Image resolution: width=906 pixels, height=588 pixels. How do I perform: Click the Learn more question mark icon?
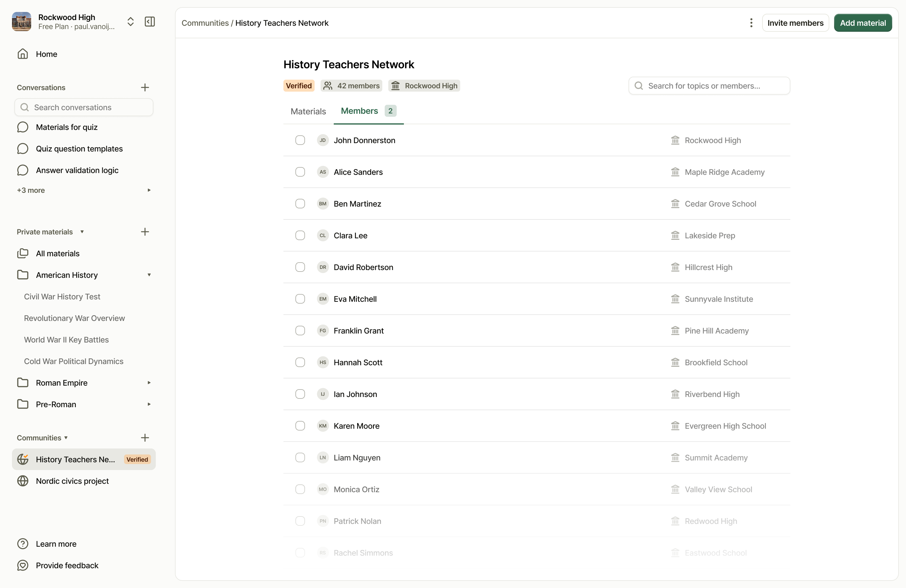(x=23, y=544)
